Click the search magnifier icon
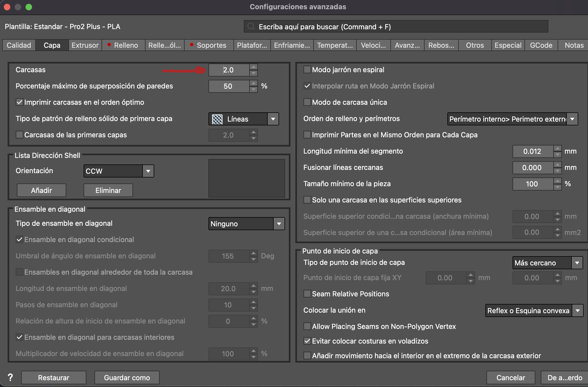 coord(251,27)
